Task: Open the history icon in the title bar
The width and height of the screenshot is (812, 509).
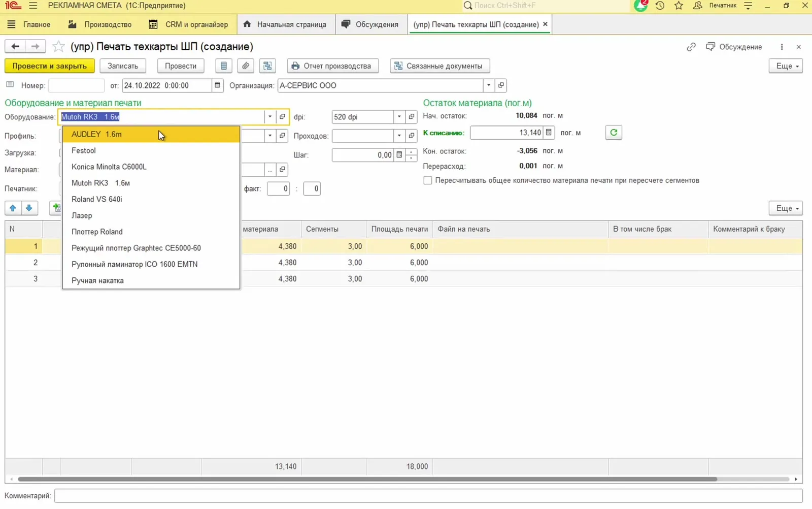Action: click(x=660, y=6)
